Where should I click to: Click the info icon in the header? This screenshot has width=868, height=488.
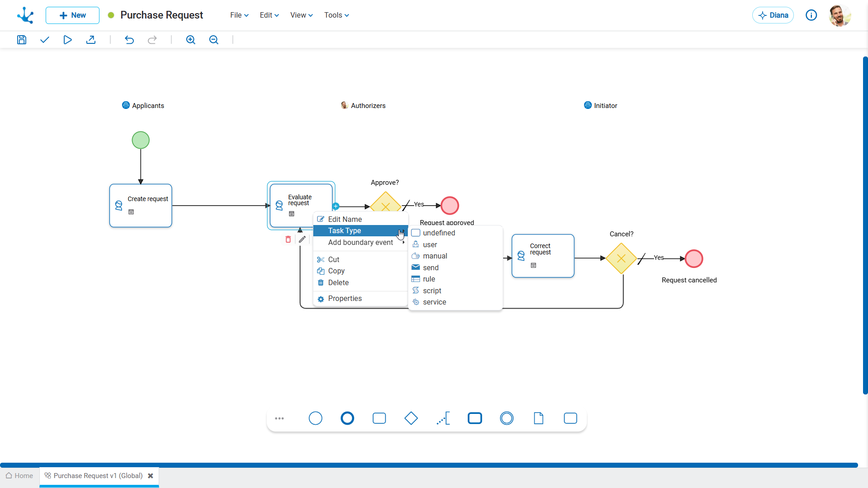pyautogui.click(x=811, y=15)
